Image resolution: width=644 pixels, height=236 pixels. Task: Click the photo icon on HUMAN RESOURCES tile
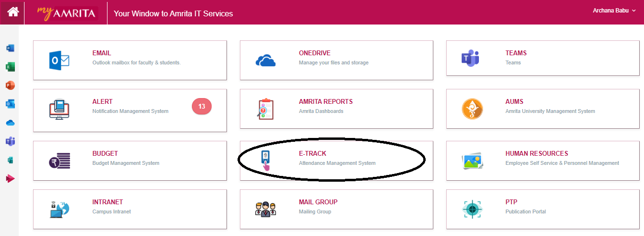(472, 161)
